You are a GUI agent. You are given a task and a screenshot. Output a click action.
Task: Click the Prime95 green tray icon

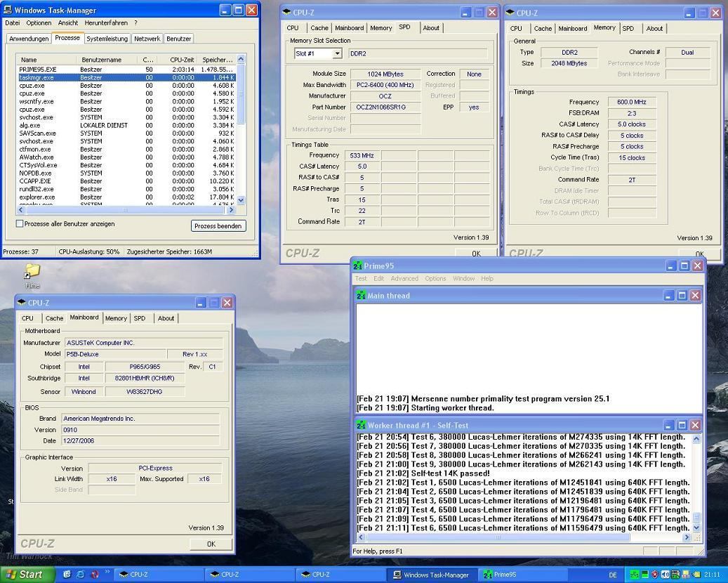tap(635, 575)
